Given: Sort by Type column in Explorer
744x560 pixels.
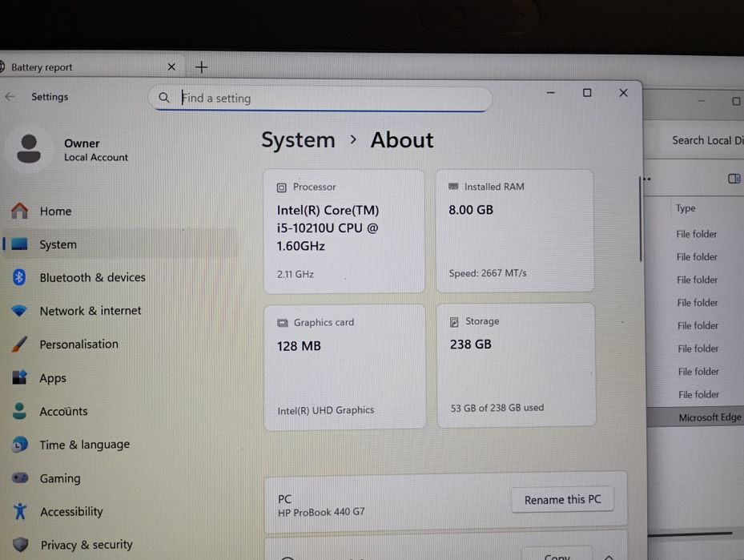Looking at the screenshot, I should click(686, 208).
